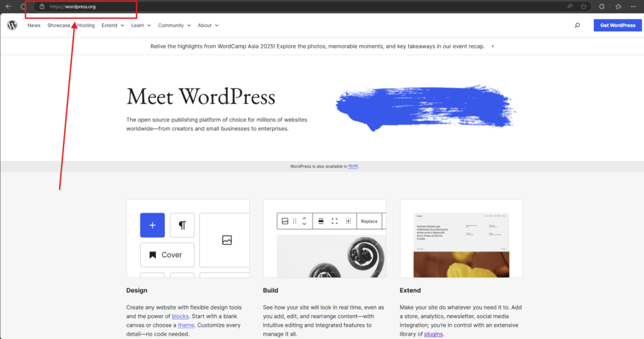Screen dimensions: 644x339
Task: Open the site search magnifier icon
Action: pos(577,26)
